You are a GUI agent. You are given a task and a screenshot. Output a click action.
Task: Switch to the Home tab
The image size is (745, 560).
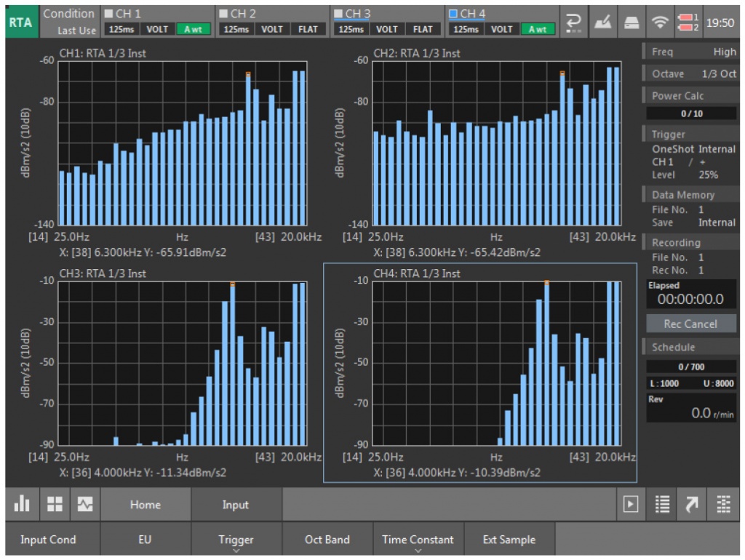click(146, 505)
